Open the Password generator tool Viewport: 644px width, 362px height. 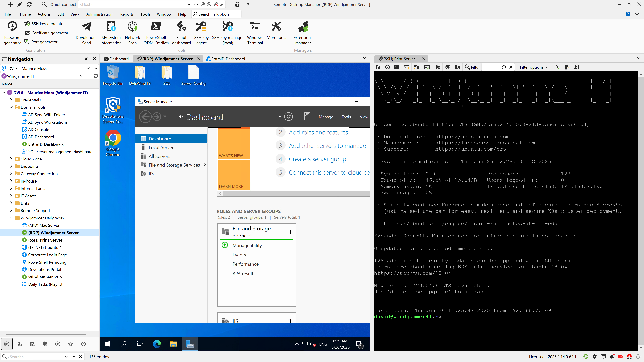[12, 33]
